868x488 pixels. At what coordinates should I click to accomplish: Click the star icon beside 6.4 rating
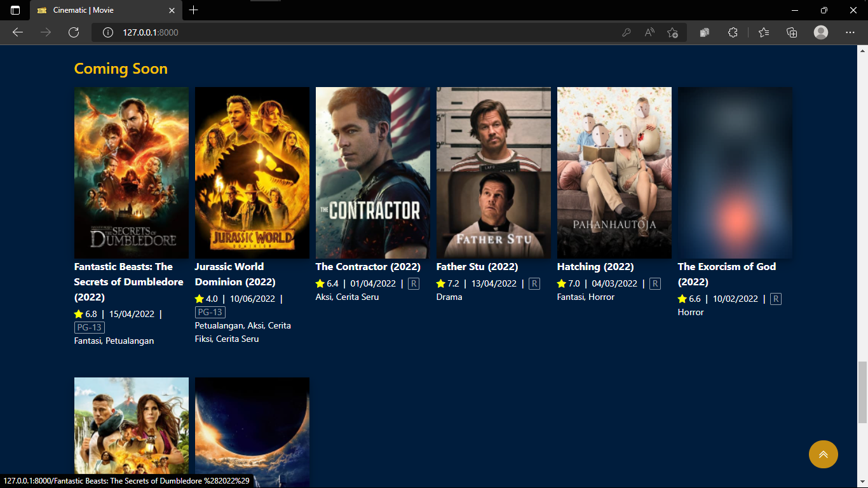(x=320, y=283)
